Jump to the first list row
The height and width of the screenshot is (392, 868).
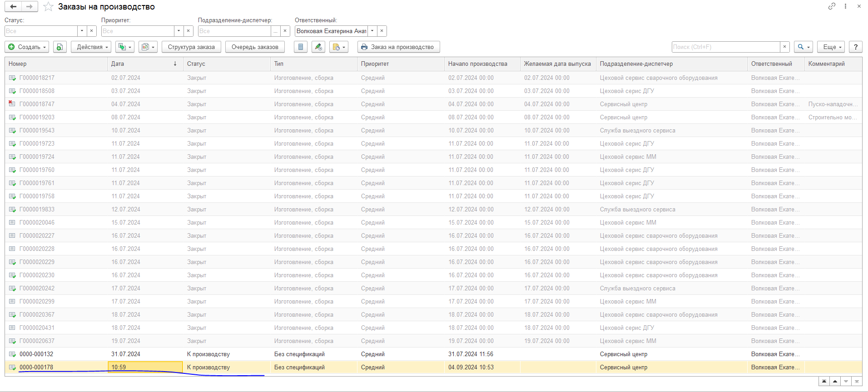(824, 382)
